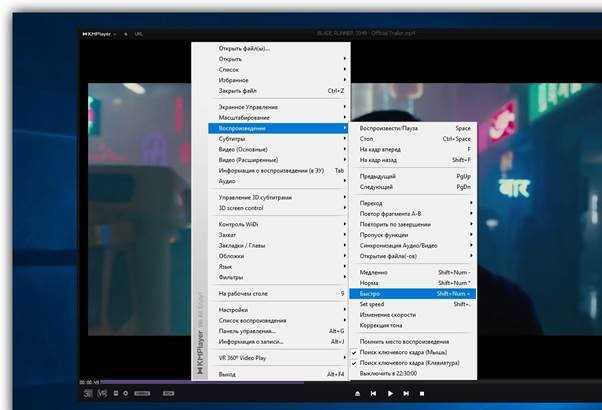Open Управление 3D субтитрами submenu

tap(278, 197)
